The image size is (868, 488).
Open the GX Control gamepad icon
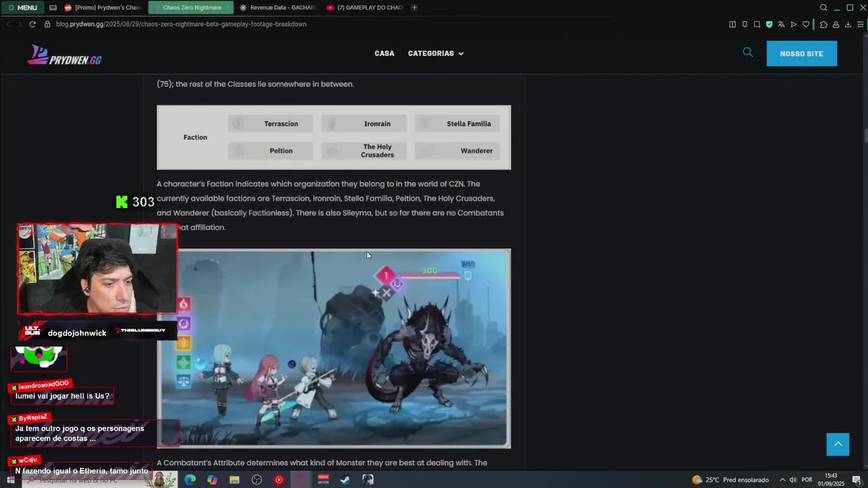53,7
